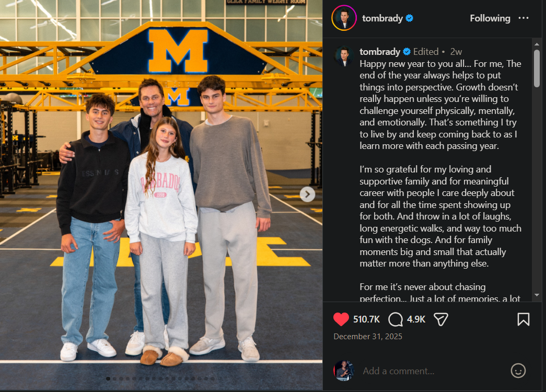Share the post with the paper plane icon
Viewport: 546px width, 392px height.
pos(441,319)
